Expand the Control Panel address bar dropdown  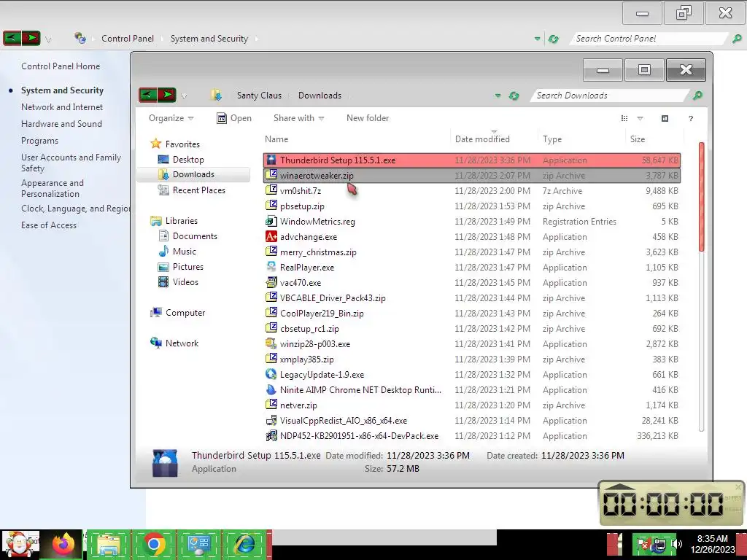pyautogui.click(x=538, y=39)
